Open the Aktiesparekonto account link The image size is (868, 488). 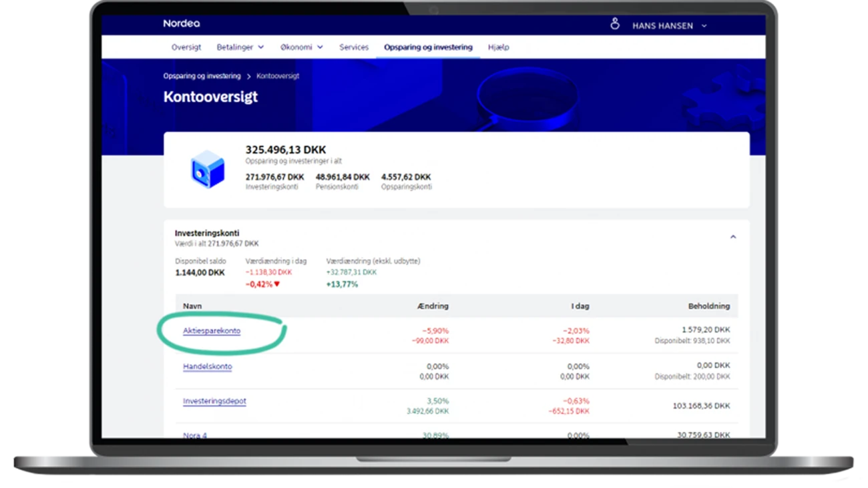click(212, 331)
